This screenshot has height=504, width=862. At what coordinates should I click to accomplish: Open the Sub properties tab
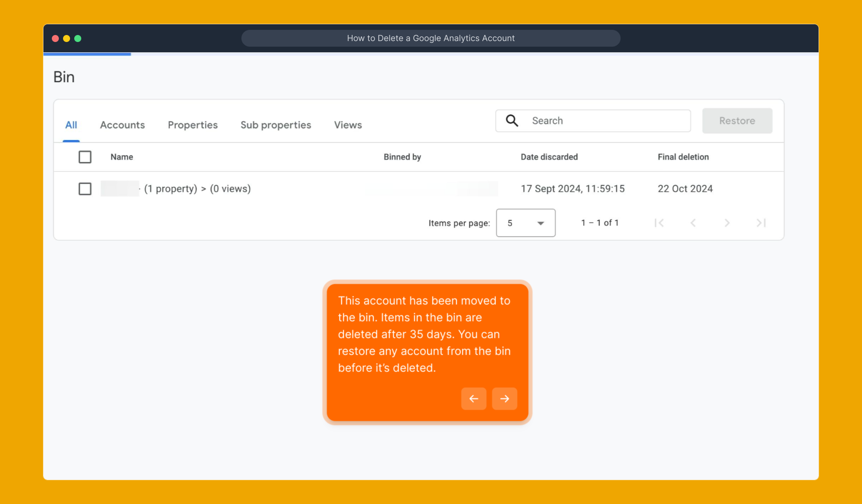pos(276,125)
